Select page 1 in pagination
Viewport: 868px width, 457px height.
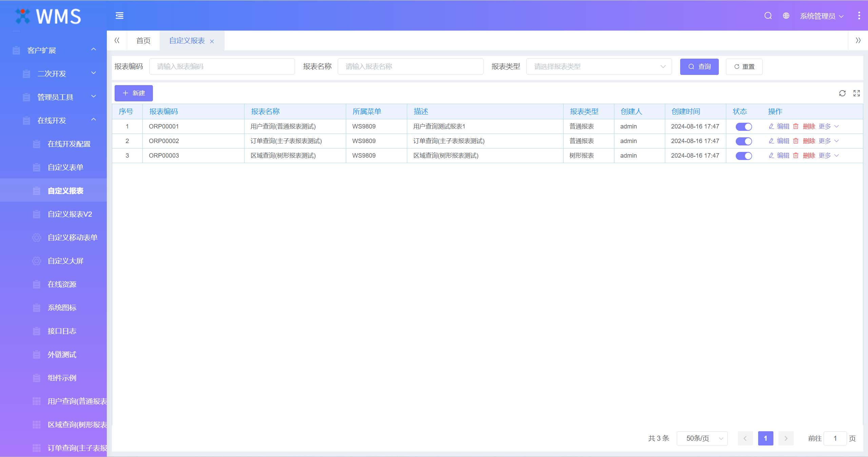766,438
